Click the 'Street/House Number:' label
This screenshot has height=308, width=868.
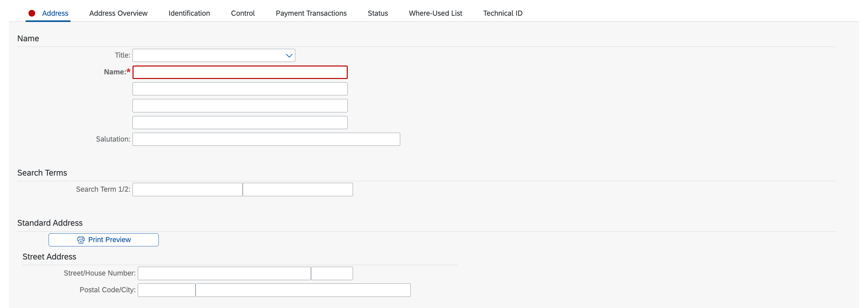[100, 273]
